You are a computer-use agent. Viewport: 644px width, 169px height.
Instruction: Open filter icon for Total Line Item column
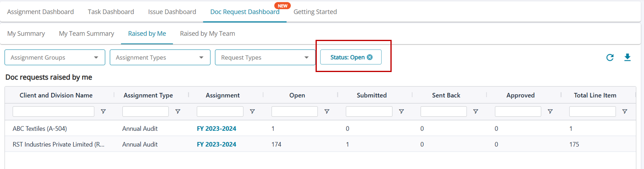(625, 111)
